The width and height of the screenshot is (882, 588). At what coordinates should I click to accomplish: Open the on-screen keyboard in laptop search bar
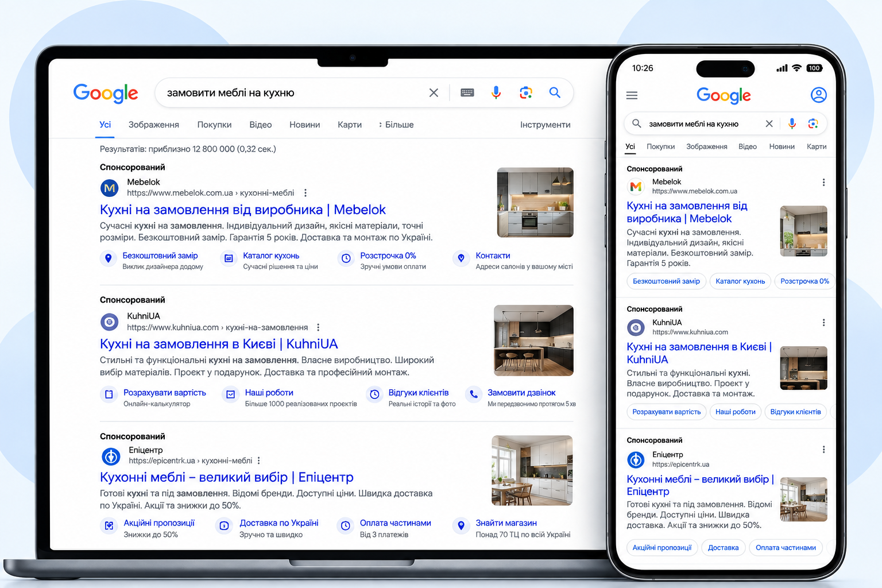[467, 92]
